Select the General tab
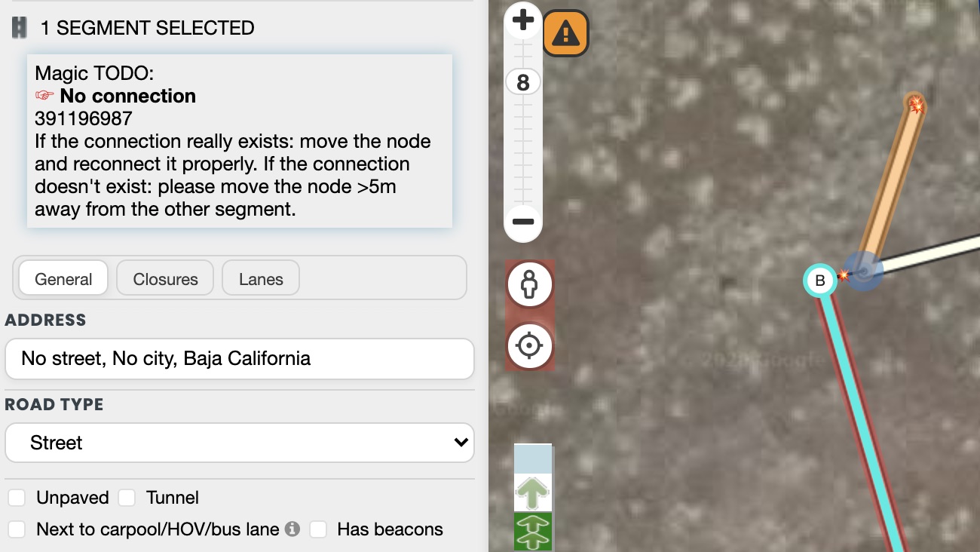Image resolution: width=980 pixels, height=552 pixels. [x=63, y=279]
